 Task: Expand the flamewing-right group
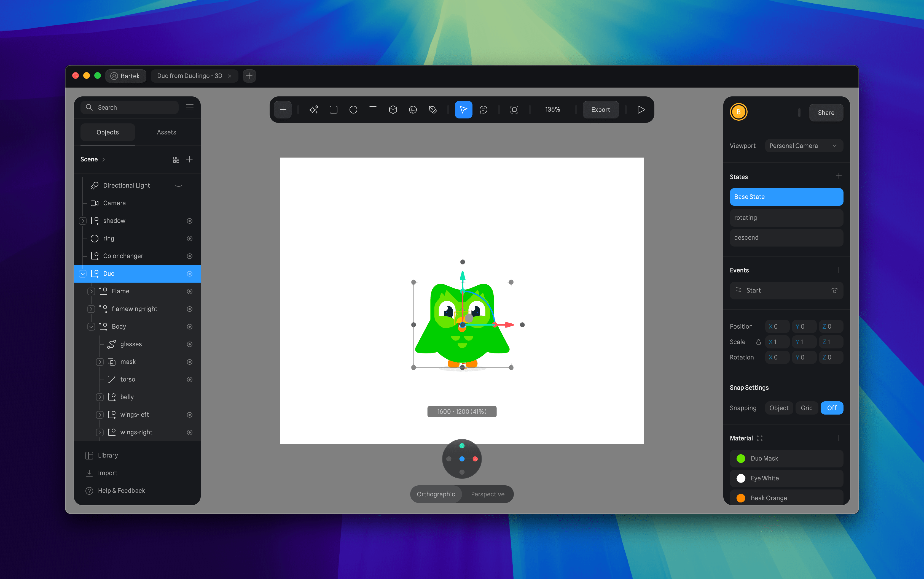[x=91, y=309]
